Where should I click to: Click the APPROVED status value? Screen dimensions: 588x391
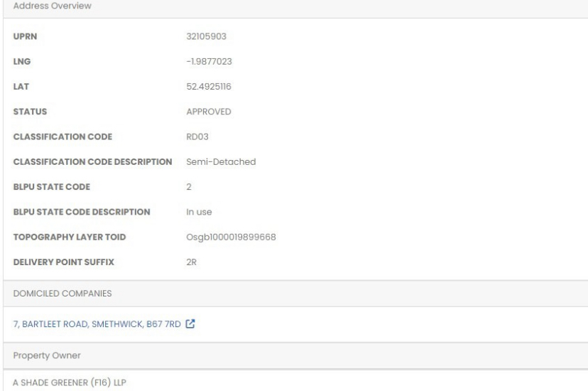pos(209,112)
